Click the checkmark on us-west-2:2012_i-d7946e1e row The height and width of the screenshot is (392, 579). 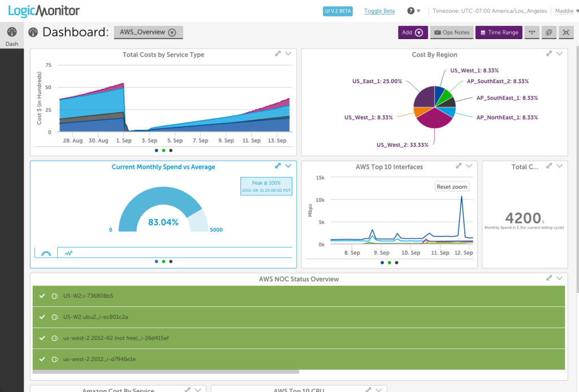41,359
